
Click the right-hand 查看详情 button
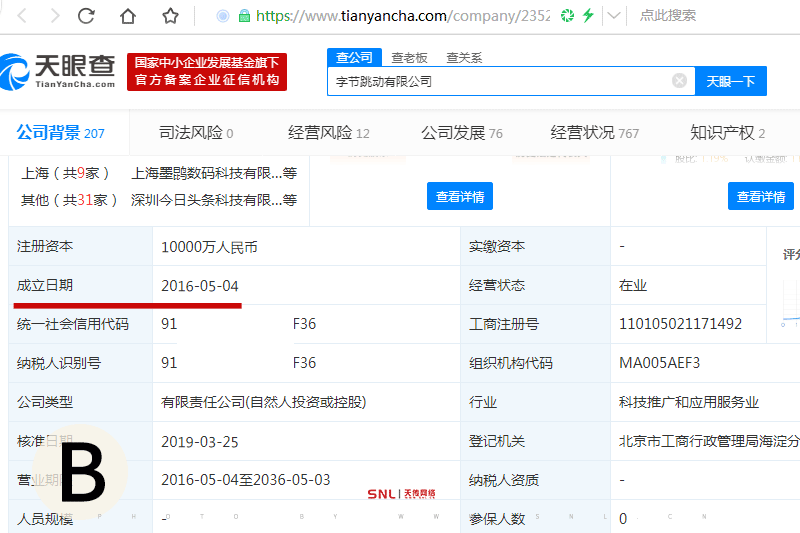click(x=761, y=196)
